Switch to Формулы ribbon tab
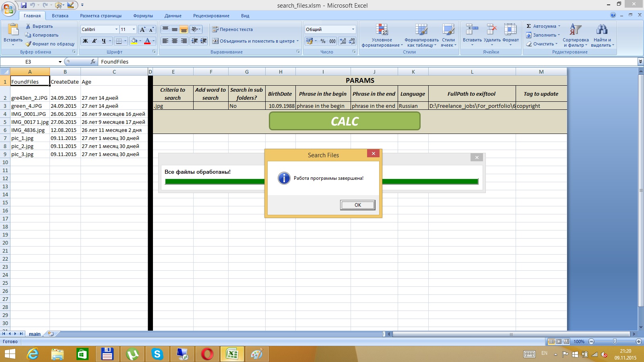 click(x=143, y=16)
